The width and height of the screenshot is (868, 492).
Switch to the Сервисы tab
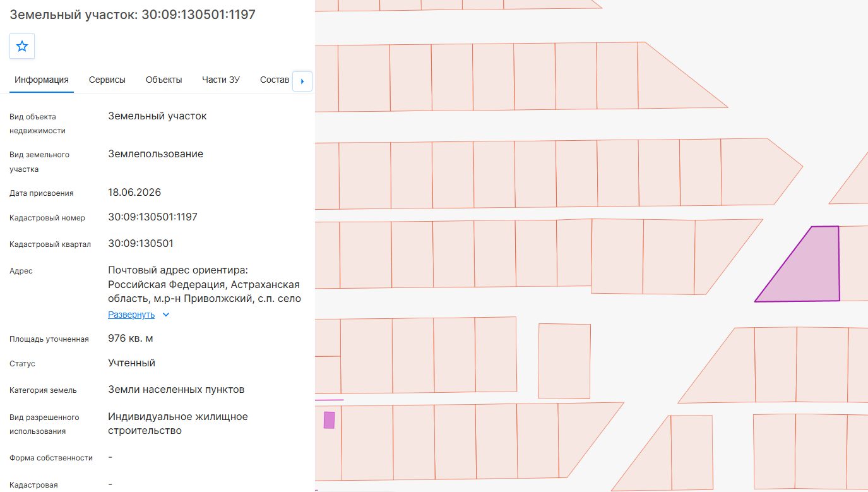coord(107,80)
